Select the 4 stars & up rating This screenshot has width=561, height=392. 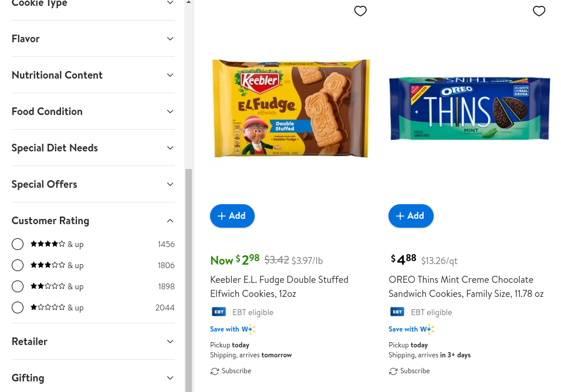tap(18, 244)
